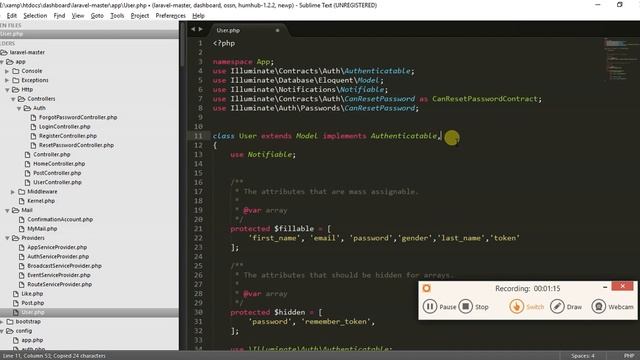Image resolution: width=640 pixels, height=360 pixels.
Task: Click the sidebar vertical scrollbar
Action: 182,45
